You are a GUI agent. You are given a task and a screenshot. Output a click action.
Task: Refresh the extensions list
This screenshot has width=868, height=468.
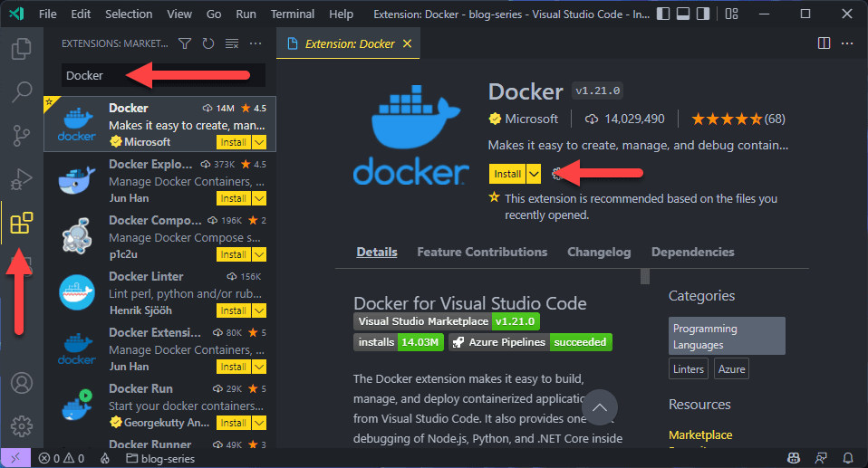pos(208,43)
